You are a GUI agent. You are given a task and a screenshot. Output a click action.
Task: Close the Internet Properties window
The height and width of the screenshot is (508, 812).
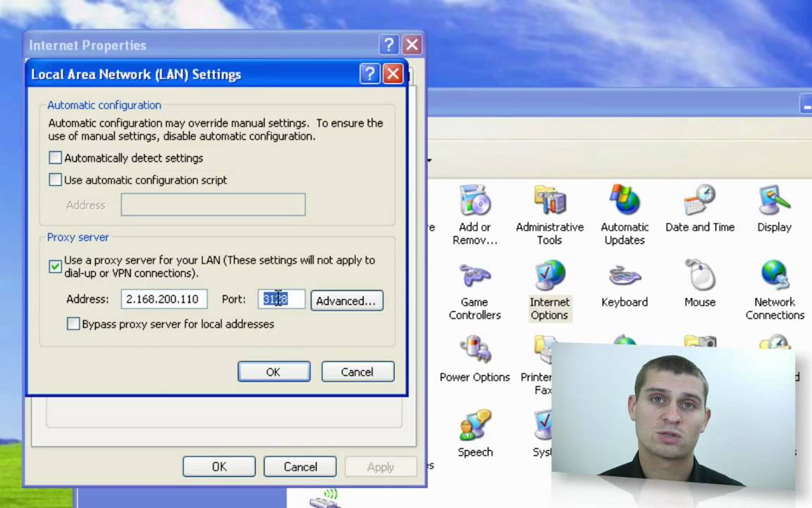click(412, 44)
